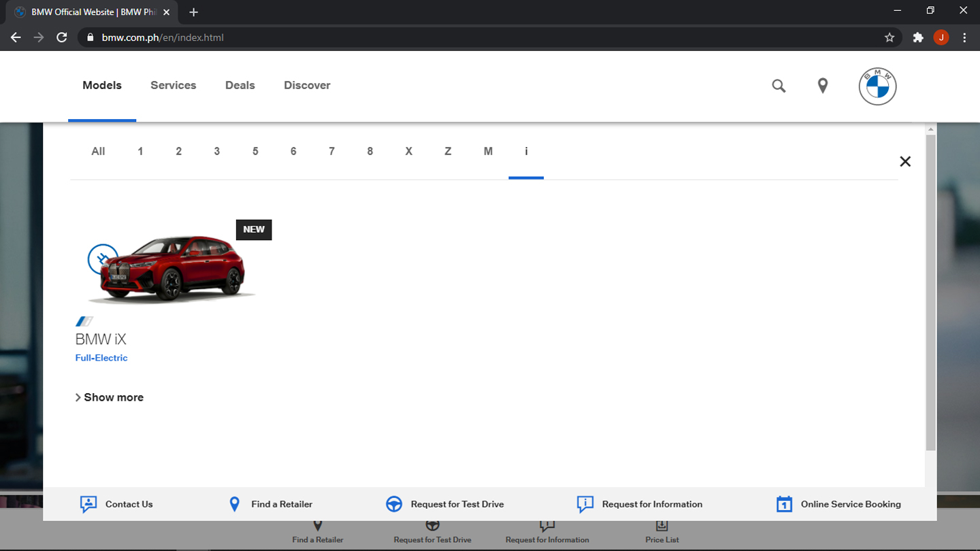Bookmark this page with star icon
The height and width of the screenshot is (551, 980).
click(x=889, y=37)
